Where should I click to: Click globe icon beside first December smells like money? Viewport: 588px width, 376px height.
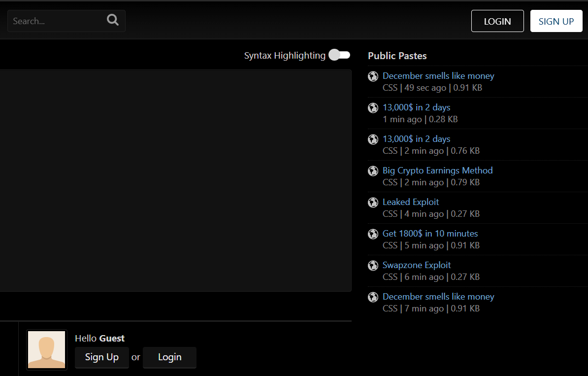pos(373,76)
